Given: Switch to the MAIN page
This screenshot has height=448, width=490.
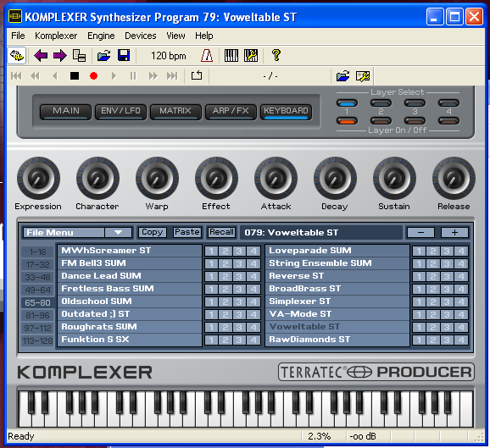Looking at the screenshot, I should [x=65, y=112].
